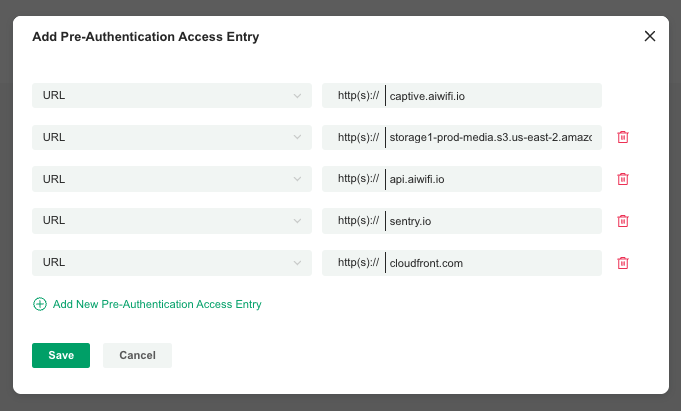Open the URL dropdown for cloudfront.com row
This screenshot has height=411, width=681.
(x=172, y=263)
